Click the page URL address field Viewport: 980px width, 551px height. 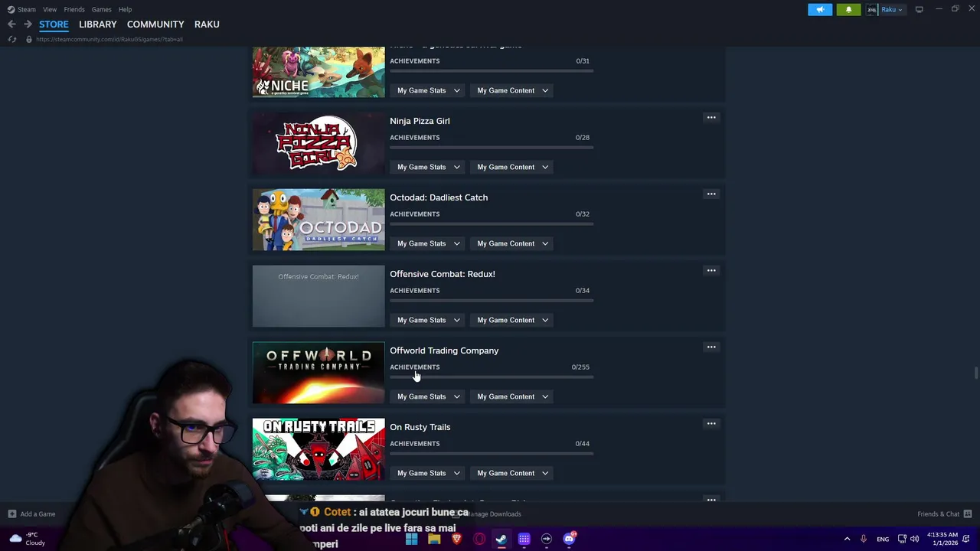[109, 39]
